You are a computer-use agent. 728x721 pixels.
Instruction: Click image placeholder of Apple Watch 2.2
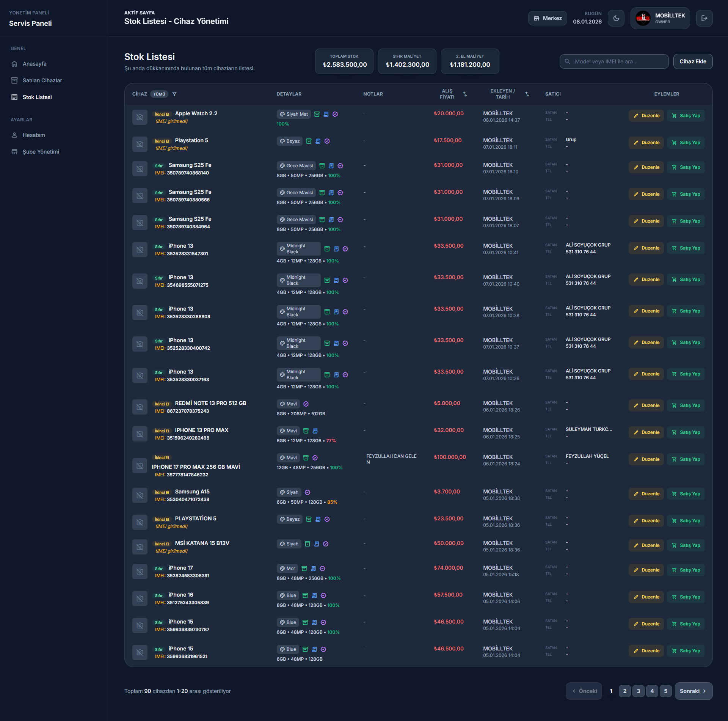(x=140, y=117)
